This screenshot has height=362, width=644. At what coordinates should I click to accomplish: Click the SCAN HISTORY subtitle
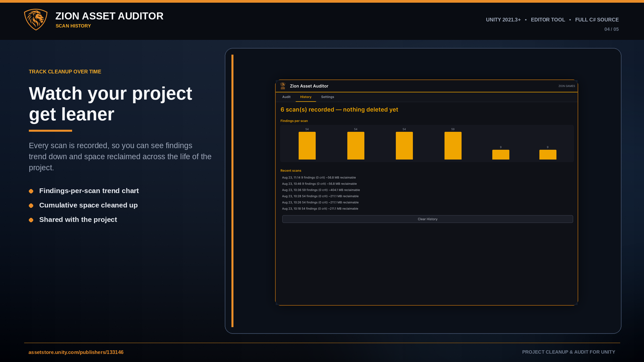tap(73, 26)
